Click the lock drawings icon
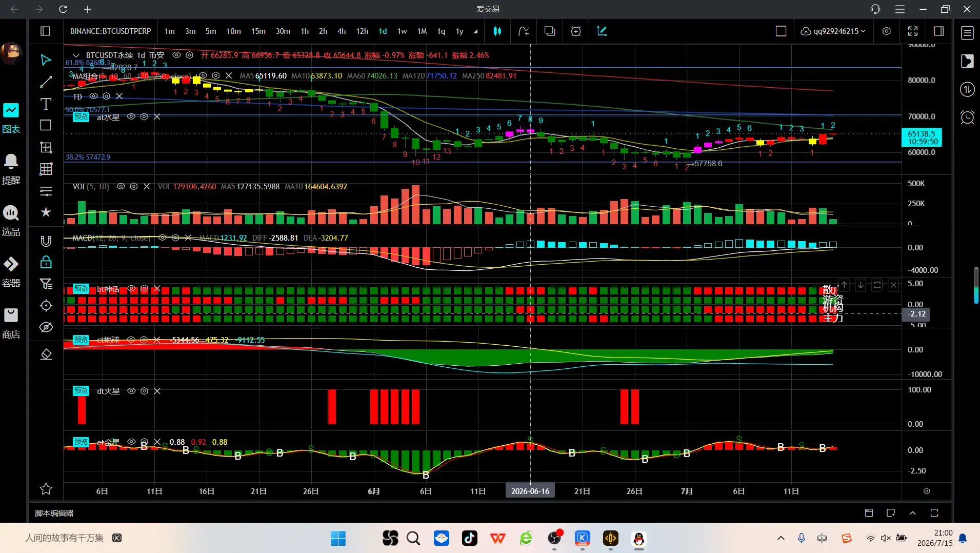This screenshot has height=553, width=980. 46,262
